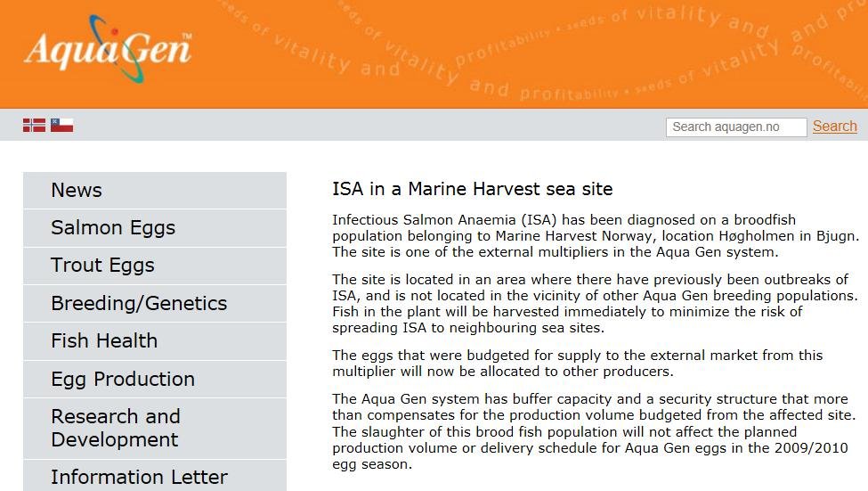Switch language using the Chilean flag
The image size is (868, 491).
click(61, 126)
